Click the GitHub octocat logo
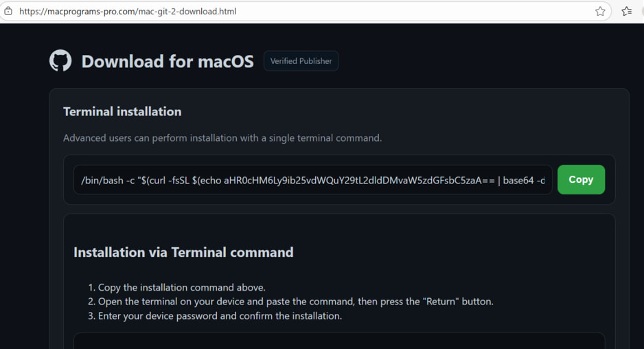This screenshot has height=349, width=644. (60, 61)
